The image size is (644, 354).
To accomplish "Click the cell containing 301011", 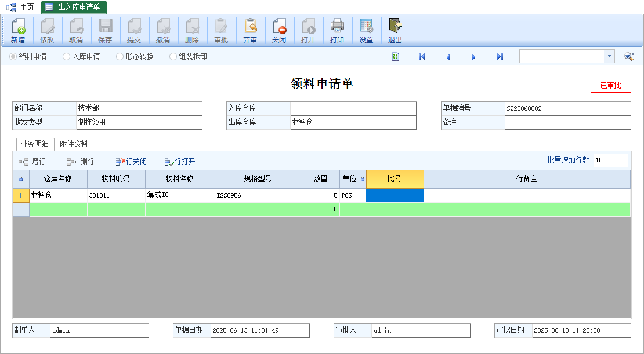I will [116, 196].
